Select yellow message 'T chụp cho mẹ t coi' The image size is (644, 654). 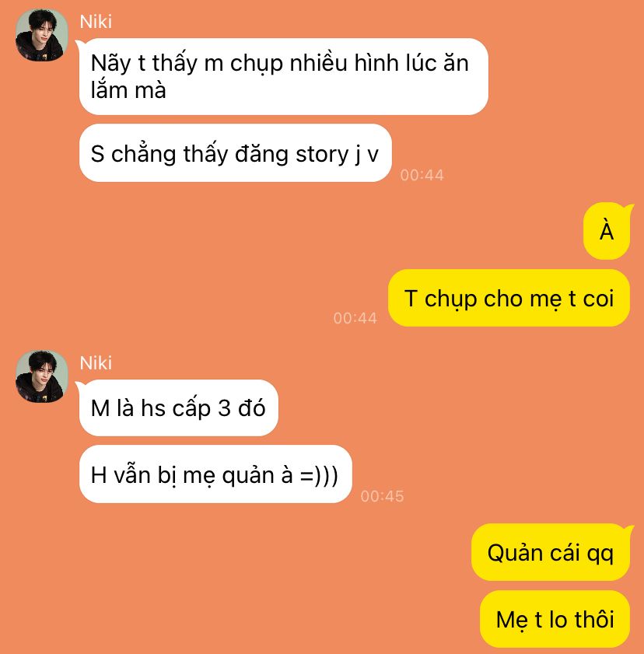point(509,298)
